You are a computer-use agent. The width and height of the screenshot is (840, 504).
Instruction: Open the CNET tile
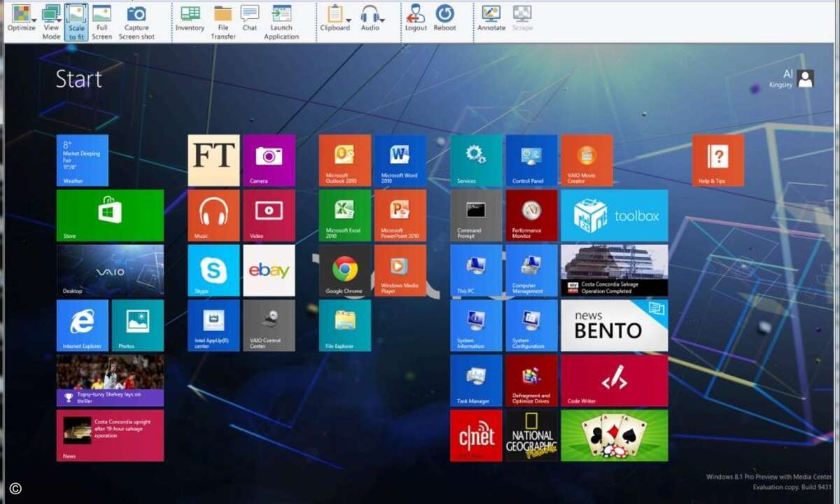(x=476, y=435)
